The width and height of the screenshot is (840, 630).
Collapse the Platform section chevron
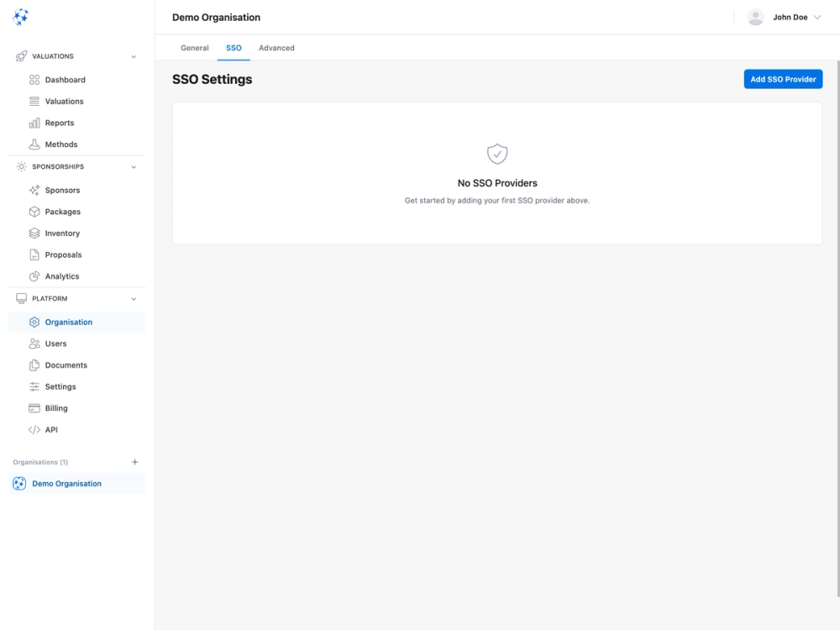134,299
